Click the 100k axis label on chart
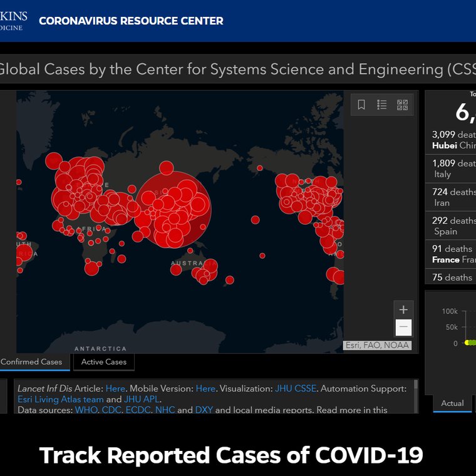 pyautogui.click(x=450, y=311)
